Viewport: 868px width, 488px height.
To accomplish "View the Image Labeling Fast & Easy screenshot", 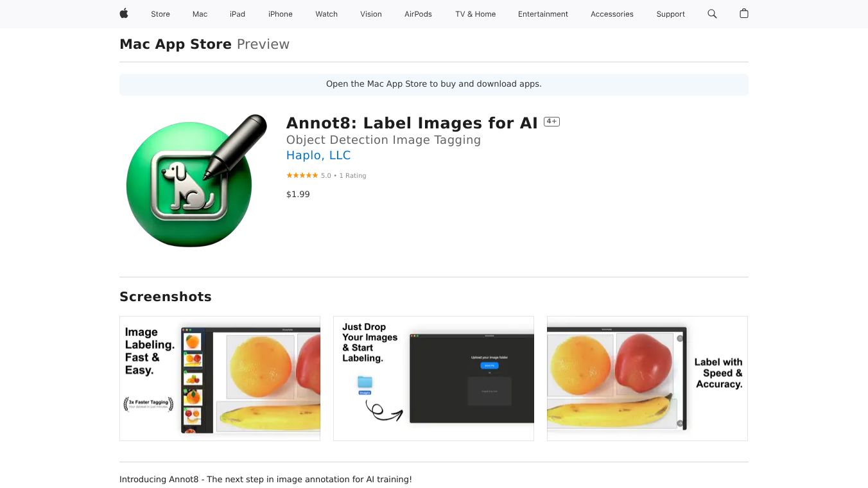I will click(220, 378).
